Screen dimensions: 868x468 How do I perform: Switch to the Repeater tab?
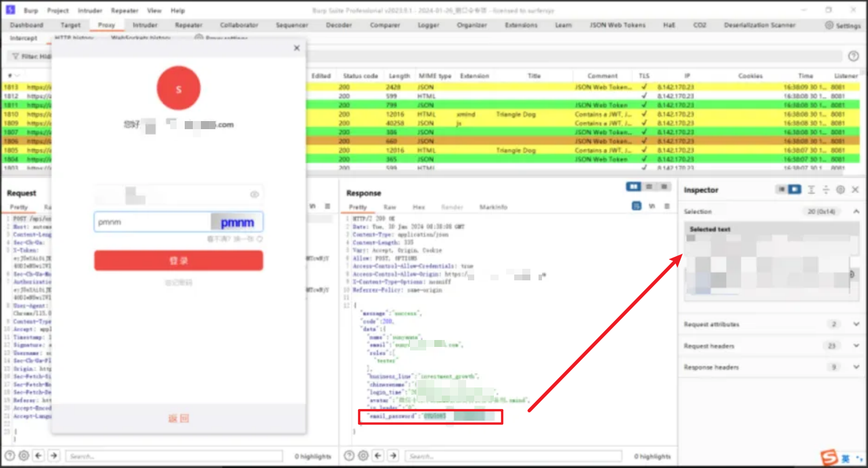(188, 25)
